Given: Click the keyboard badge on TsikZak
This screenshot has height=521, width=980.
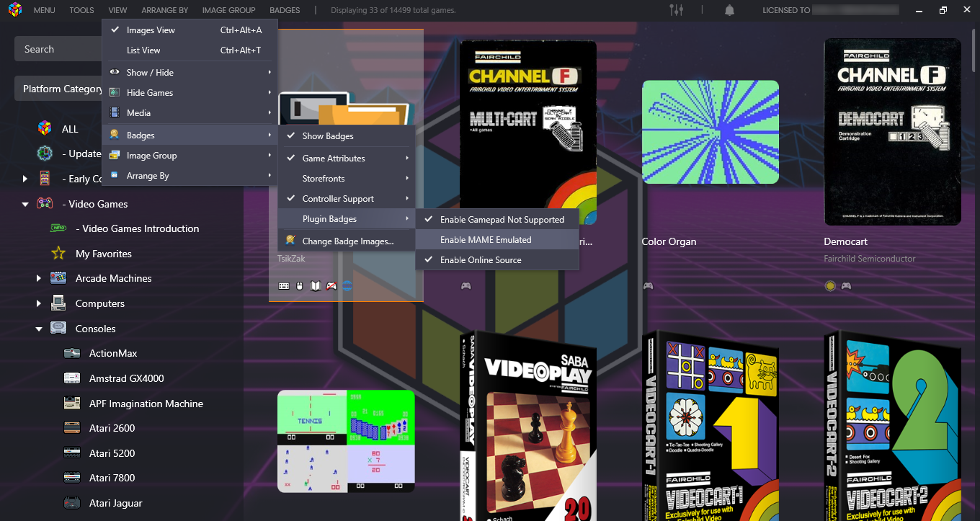Looking at the screenshot, I should 284,286.
